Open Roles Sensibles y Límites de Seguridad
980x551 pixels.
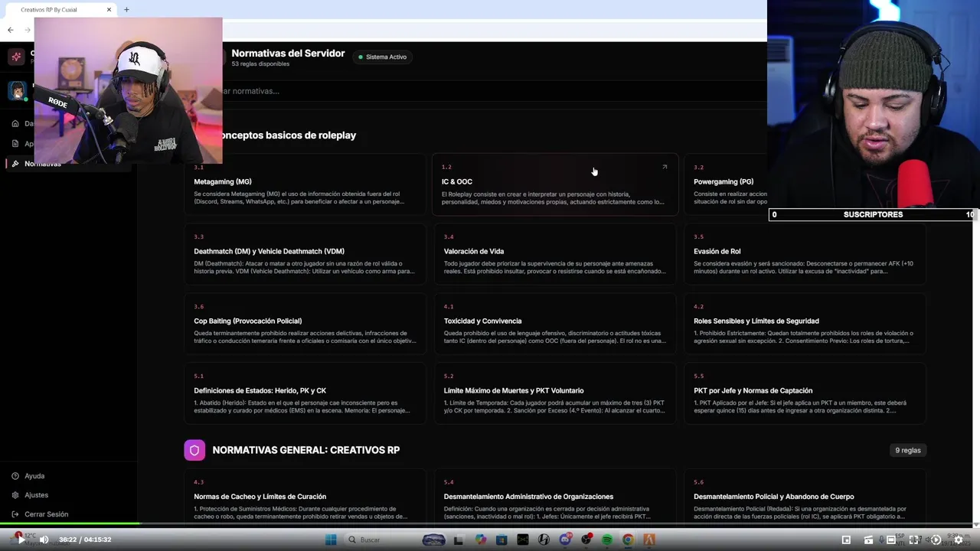click(x=805, y=324)
